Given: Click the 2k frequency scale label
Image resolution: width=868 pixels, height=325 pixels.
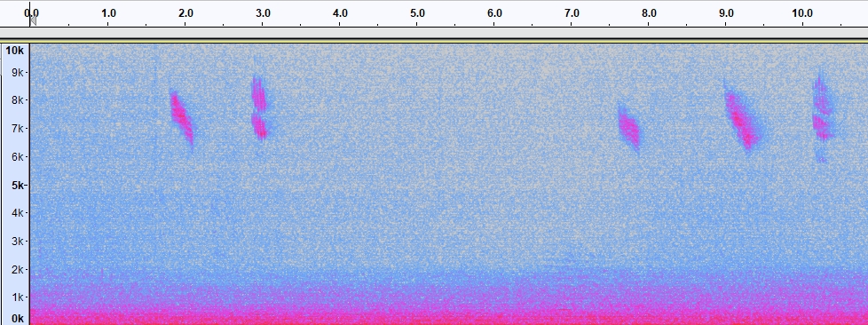Looking at the screenshot, I should pyautogui.click(x=17, y=270).
